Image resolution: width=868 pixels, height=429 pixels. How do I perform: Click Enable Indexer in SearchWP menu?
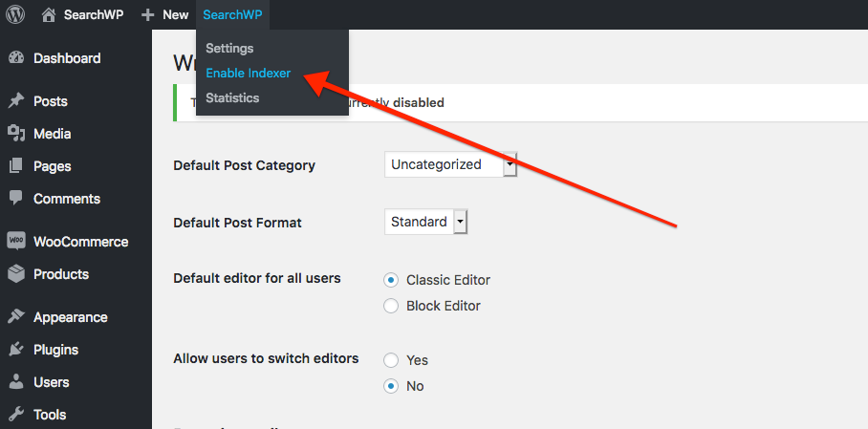(x=248, y=73)
